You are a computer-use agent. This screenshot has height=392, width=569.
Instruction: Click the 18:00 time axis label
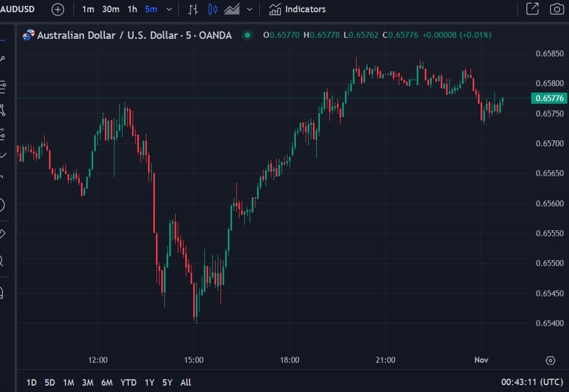click(x=290, y=360)
